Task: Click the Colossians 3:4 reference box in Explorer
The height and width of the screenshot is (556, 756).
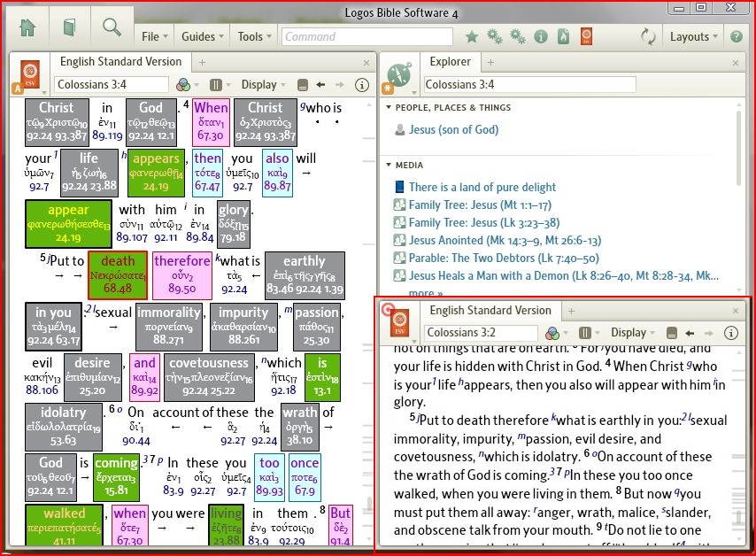Action: 529,84
